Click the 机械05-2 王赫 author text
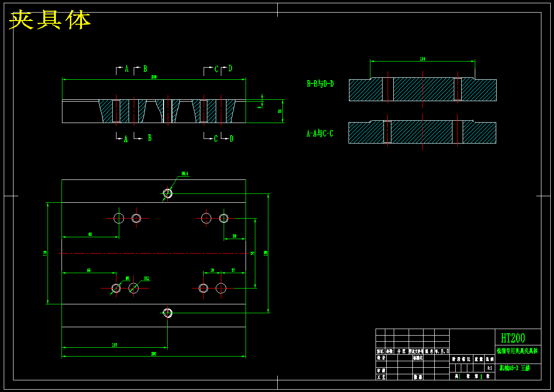The image size is (554, 392). pyautogui.click(x=514, y=368)
